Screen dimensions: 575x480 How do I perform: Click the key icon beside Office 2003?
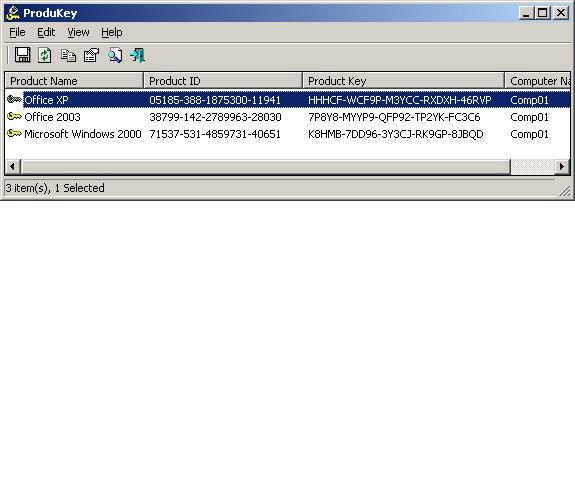click(14, 117)
